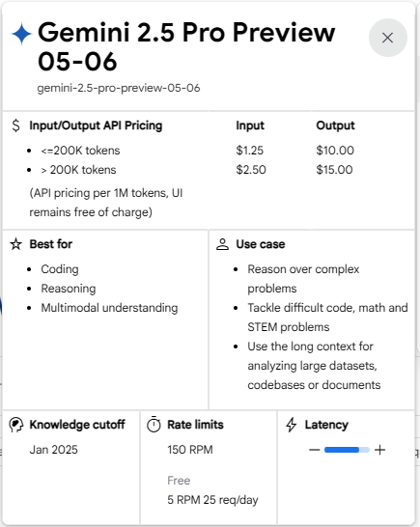Click the 150 RPM rate limit text

click(190, 450)
